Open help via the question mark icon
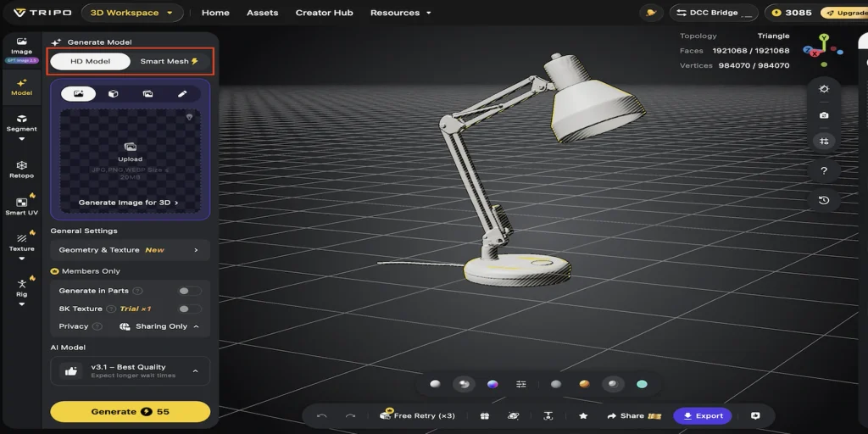The height and width of the screenshot is (434, 868). (x=824, y=170)
